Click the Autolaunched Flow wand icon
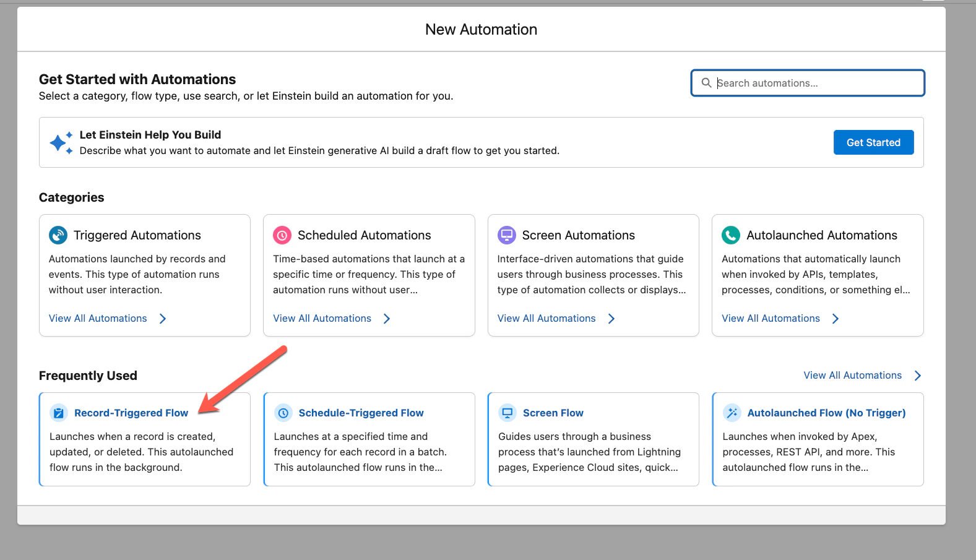Image resolution: width=976 pixels, height=560 pixels. tap(732, 413)
